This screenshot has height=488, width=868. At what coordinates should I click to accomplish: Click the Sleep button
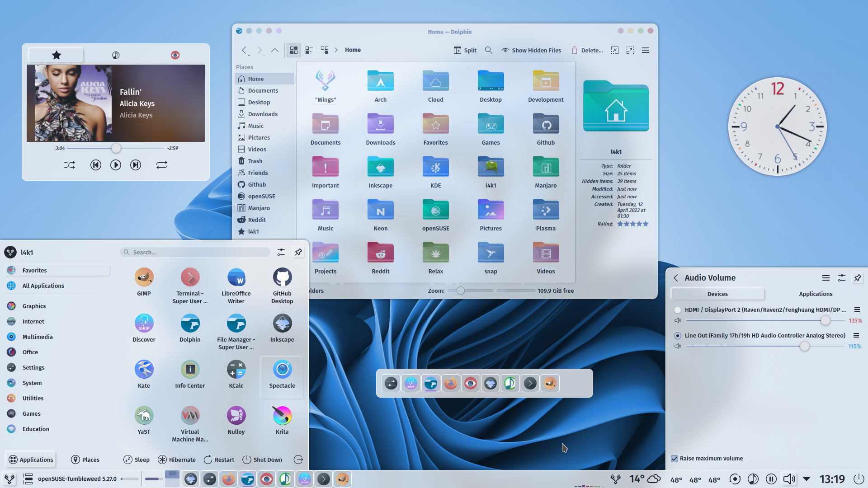pos(137,460)
